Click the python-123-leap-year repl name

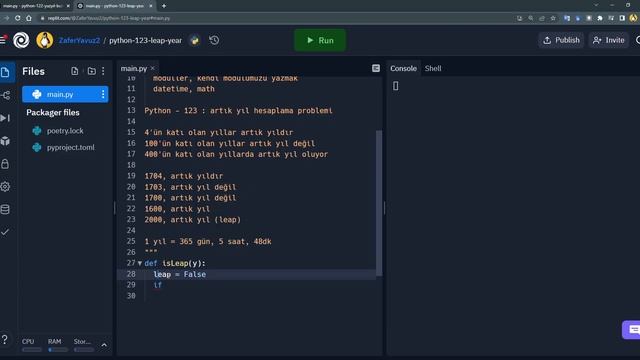click(x=145, y=40)
